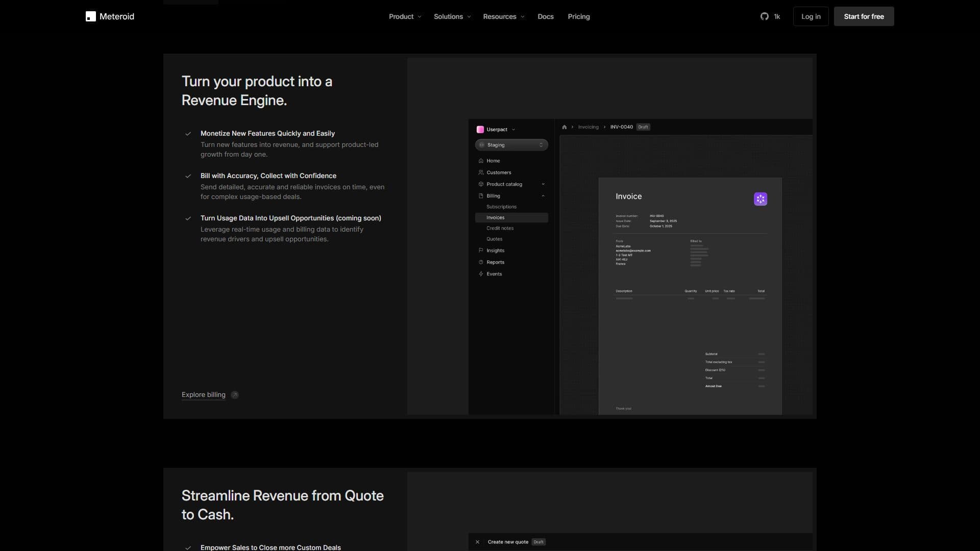Click the Reports clock icon
This screenshot has width=980, height=551.
[x=481, y=262]
